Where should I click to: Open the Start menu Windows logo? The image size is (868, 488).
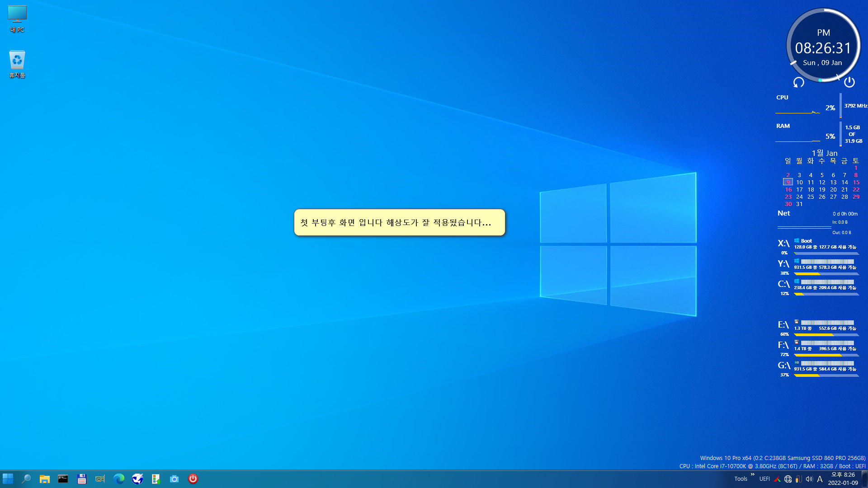(x=8, y=479)
